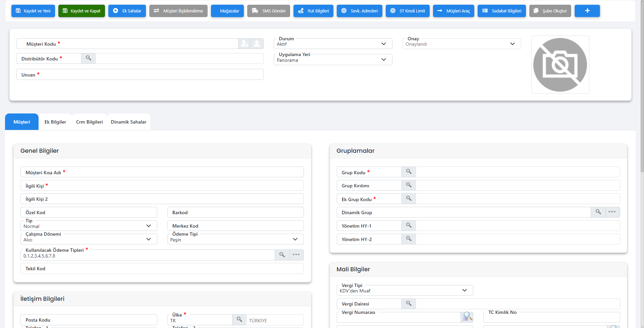This screenshot has width=644, height=328.
Task: Search Yönetim HY-2 with magnifier icon
Action: click(x=409, y=239)
